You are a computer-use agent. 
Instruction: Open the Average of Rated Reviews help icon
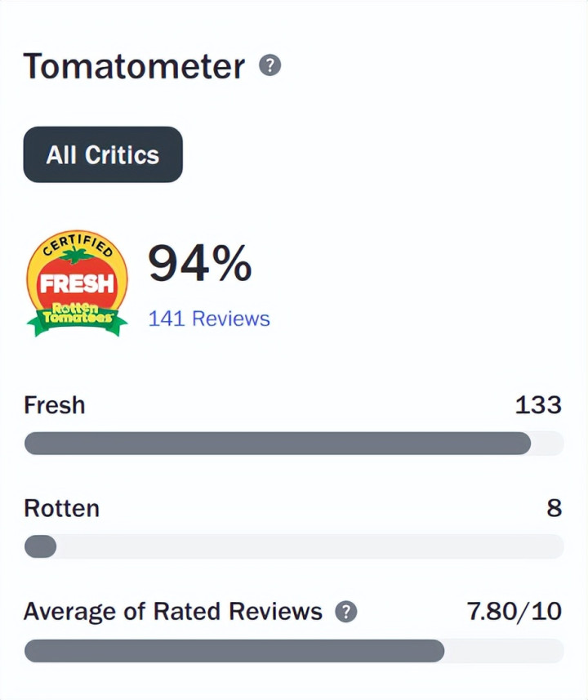[x=346, y=611]
